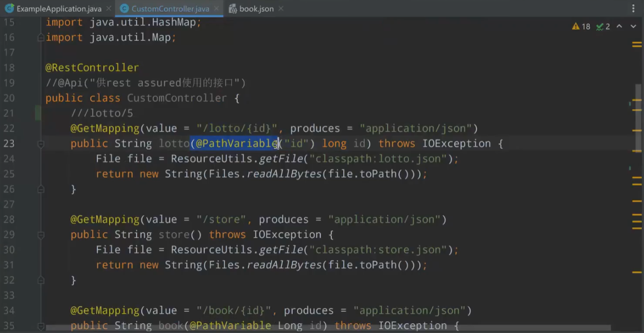Fold the lotto method at line 23
This screenshot has height=333, width=644.
[x=41, y=143]
